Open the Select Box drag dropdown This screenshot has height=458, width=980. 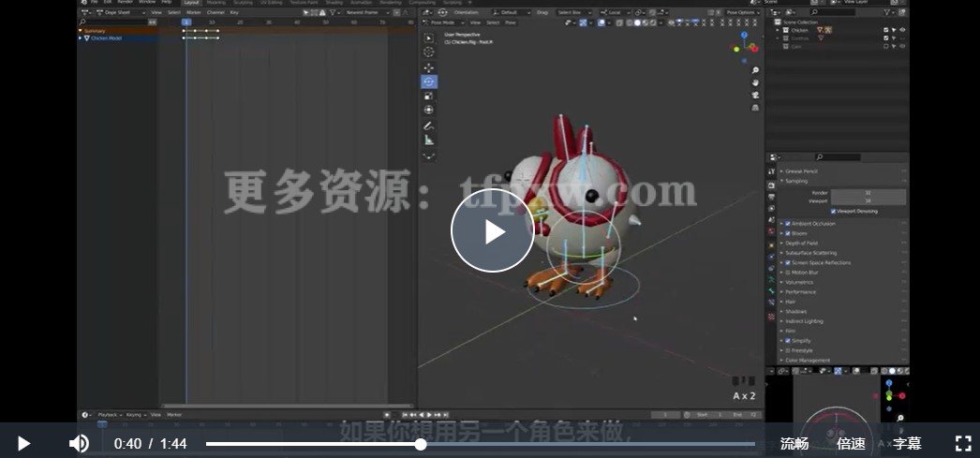(x=573, y=12)
